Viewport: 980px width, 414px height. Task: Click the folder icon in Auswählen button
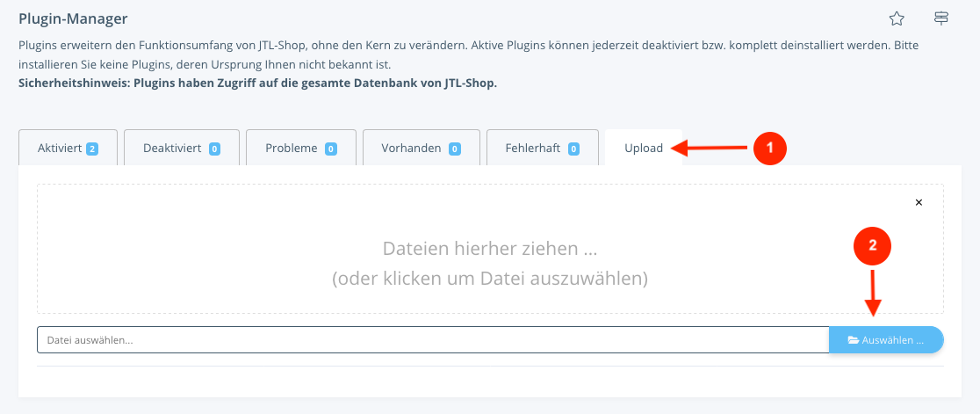coord(854,340)
